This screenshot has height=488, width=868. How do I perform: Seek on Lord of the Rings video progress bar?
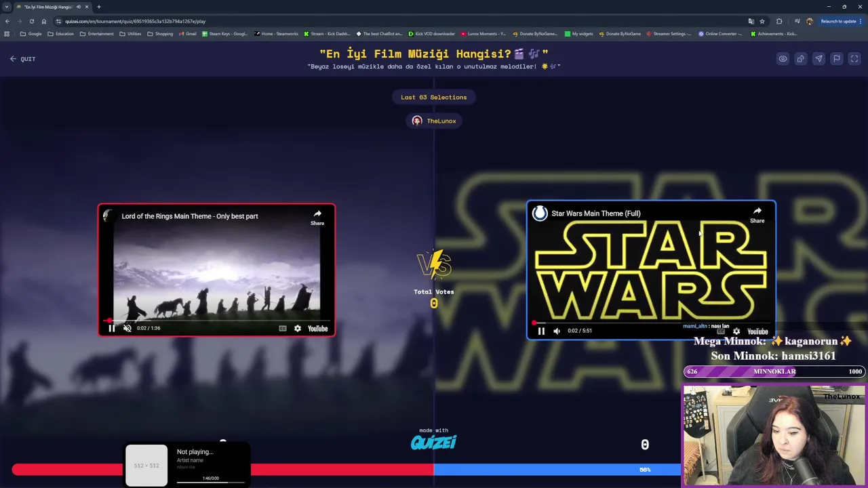(216, 321)
